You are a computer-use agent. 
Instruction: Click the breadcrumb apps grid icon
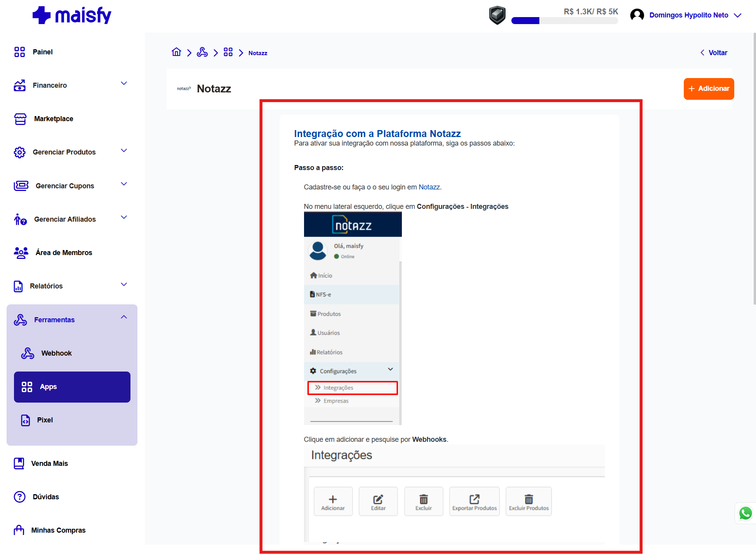click(228, 52)
